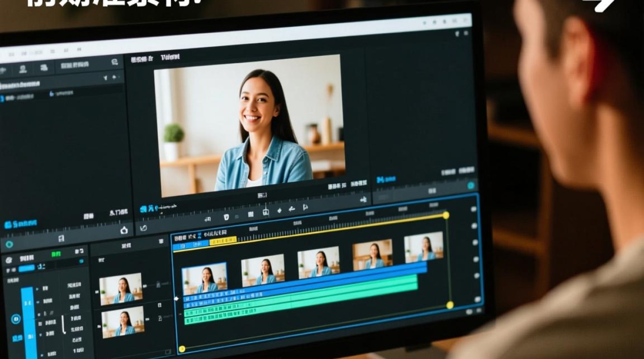
Task: Click the teal circle icon above the mixer panel
Action: [9, 244]
